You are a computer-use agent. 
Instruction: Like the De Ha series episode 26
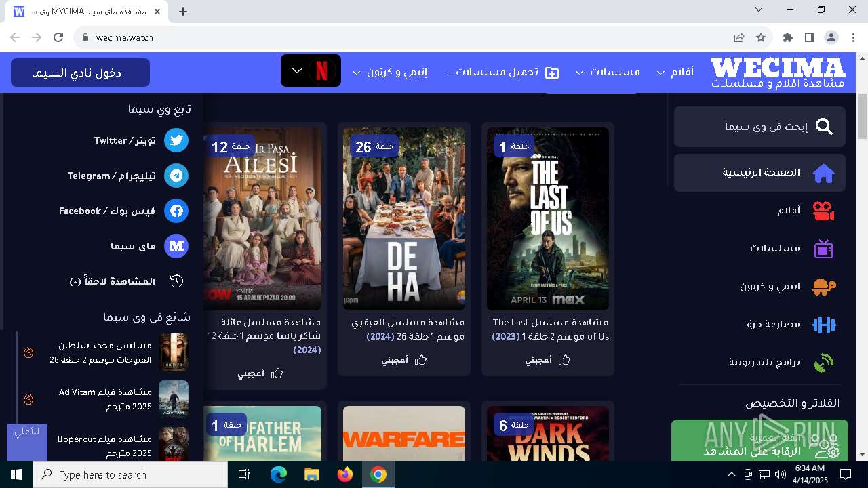tap(404, 360)
